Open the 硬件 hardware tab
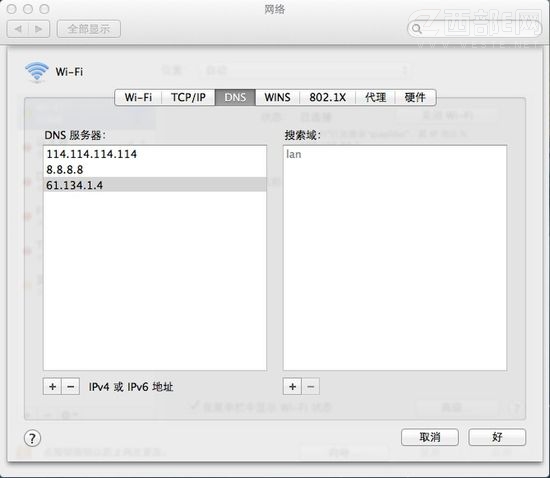550x478 pixels. click(x=415, y=97)
